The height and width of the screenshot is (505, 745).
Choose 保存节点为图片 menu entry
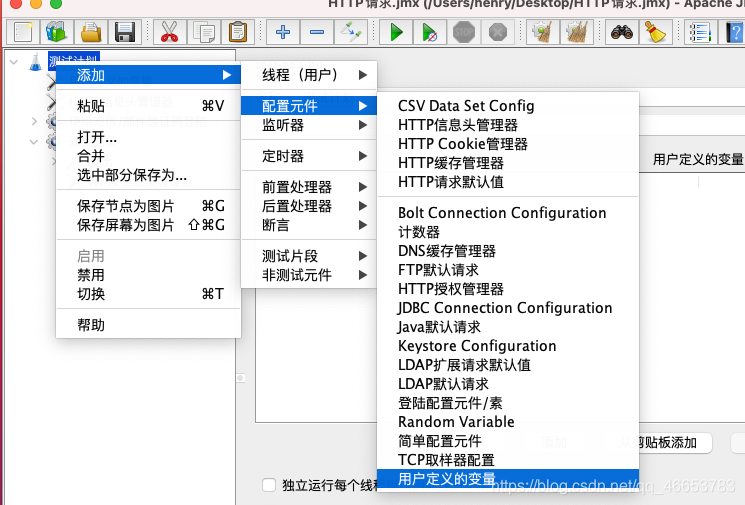click(x=148, y=206)
